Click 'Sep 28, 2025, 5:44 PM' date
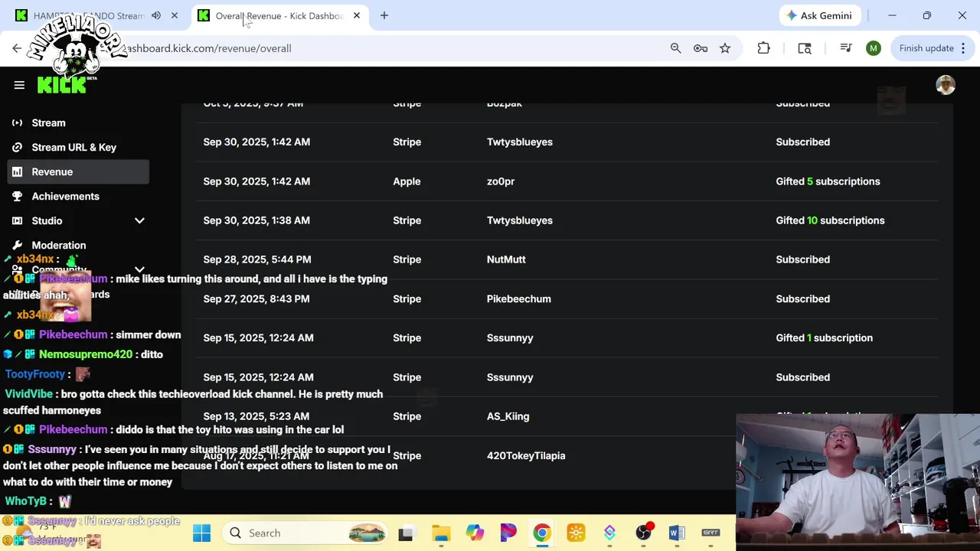Viewport: 980px width, 551px height. point(257,259)
